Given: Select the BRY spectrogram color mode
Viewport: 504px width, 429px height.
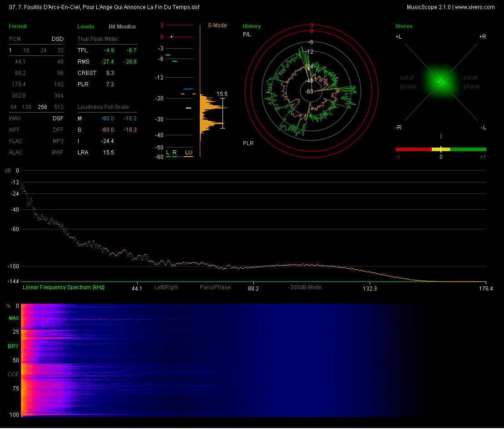Looking at the screenshot, I should pyautogui.click(x=14, y=346).
